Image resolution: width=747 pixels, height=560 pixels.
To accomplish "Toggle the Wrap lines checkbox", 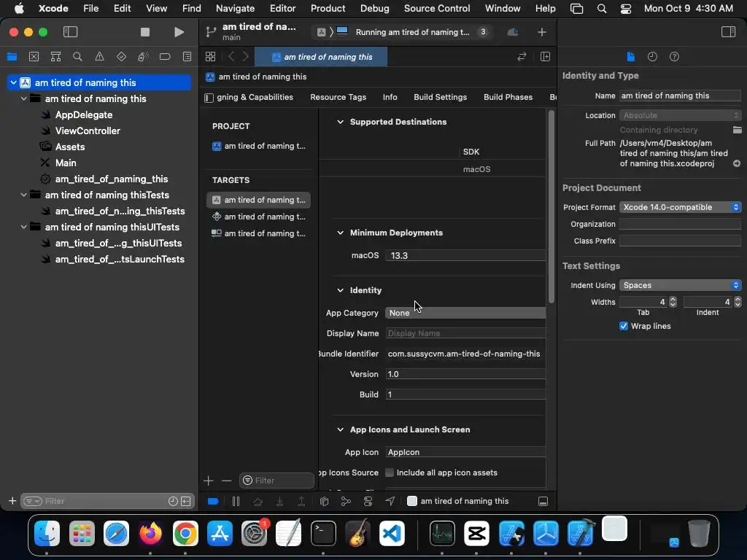I will tap(624, 326).
